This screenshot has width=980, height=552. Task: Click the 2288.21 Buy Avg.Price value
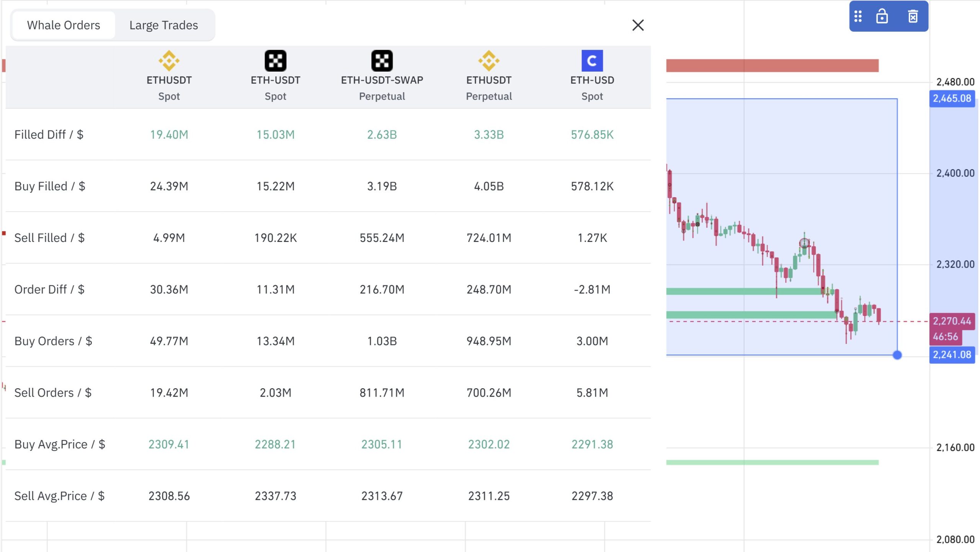coord(275,444)
